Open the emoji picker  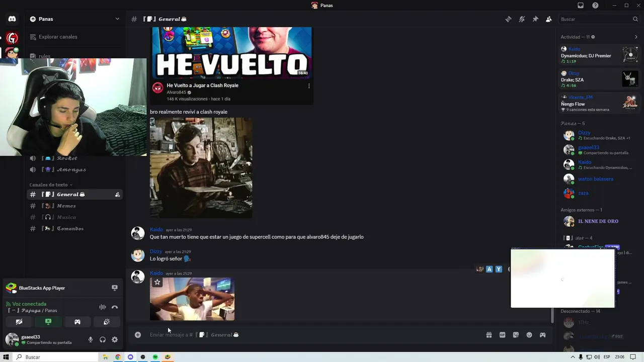[529, 335]
